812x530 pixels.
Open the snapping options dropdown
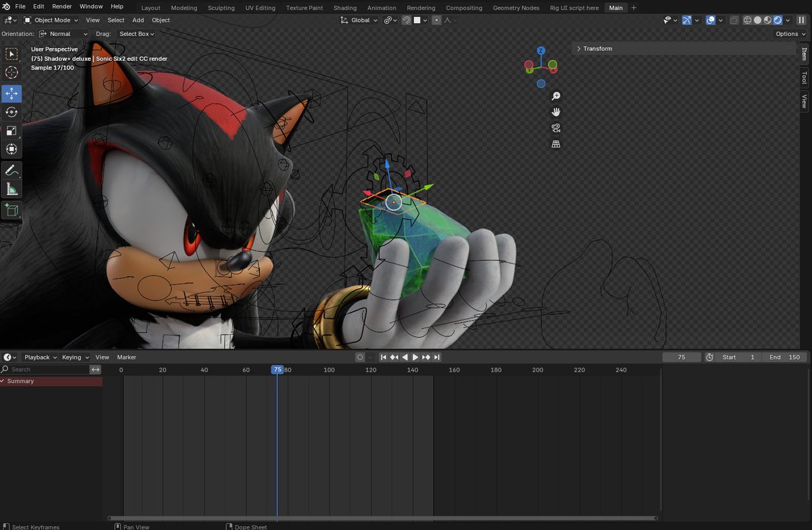[x=421, y=20]
